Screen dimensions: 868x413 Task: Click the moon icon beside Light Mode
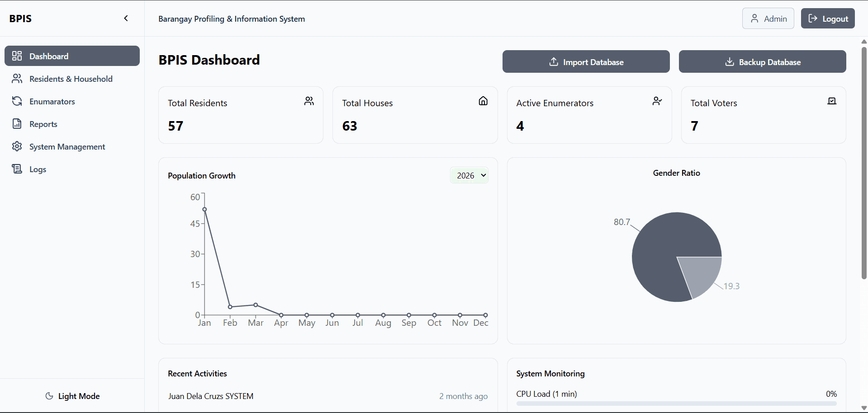[49, 396]
